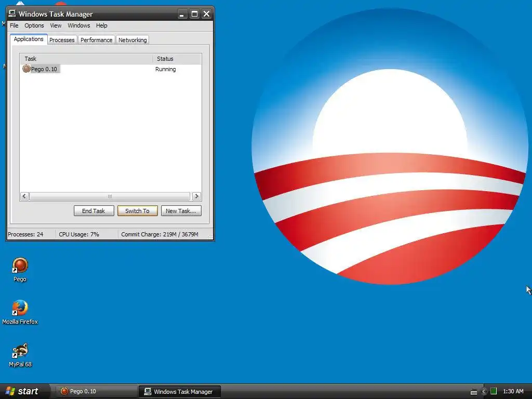Open the Windows menu

tap(79, 25)
